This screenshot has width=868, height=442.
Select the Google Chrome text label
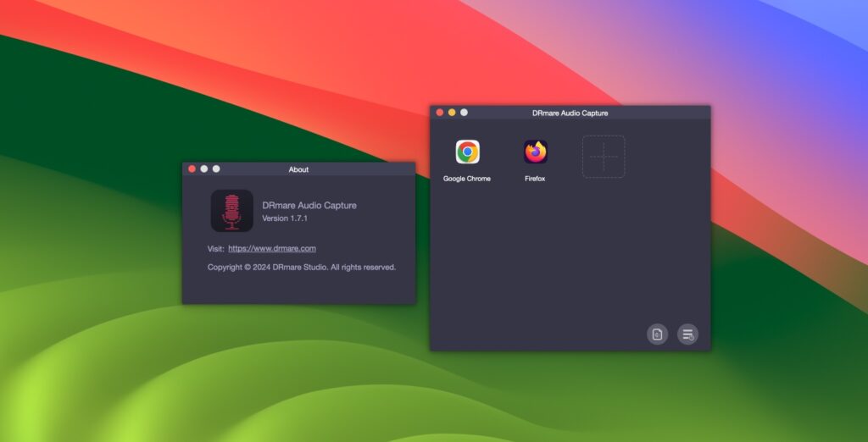coord(467,179)
